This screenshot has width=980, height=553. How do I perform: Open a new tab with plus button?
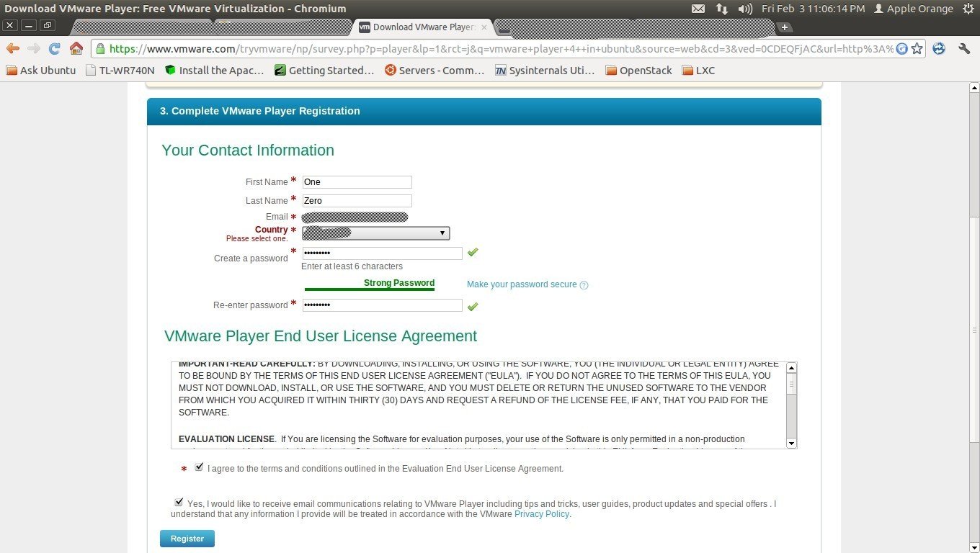784,27
